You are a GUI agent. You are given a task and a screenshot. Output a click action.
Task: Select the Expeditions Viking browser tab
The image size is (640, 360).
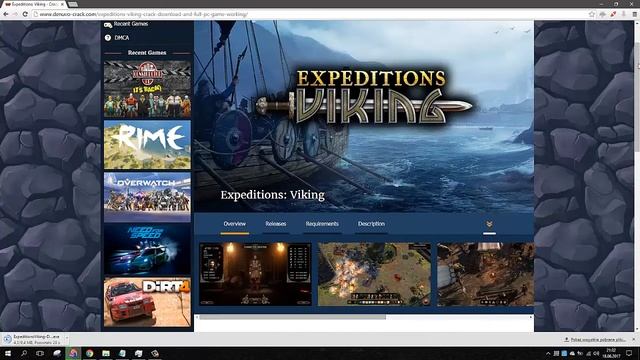34,4
